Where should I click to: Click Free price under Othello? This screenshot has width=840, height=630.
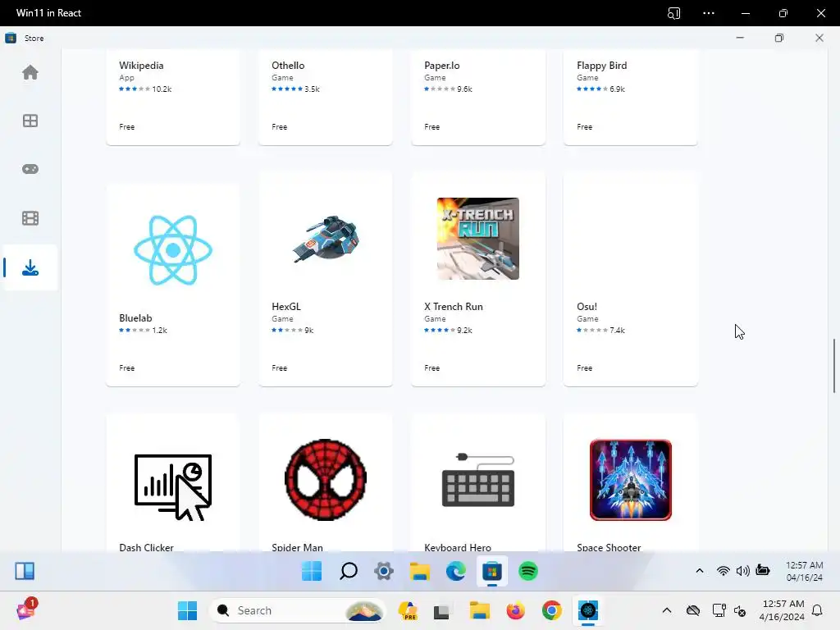[x=279, y=127]
